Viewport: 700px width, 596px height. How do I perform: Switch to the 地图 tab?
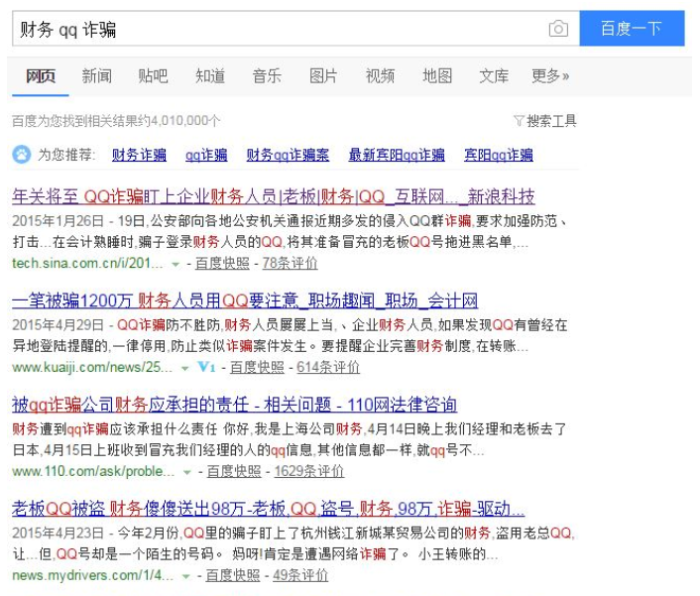tap(437, 76)
